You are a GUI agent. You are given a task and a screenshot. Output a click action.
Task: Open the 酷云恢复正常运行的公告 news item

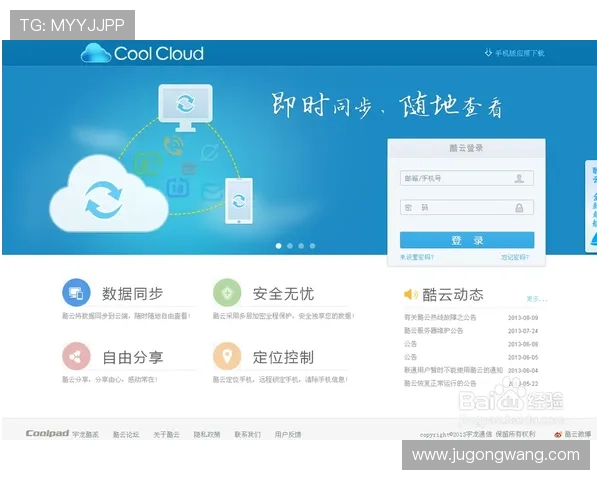coord(440,383)
